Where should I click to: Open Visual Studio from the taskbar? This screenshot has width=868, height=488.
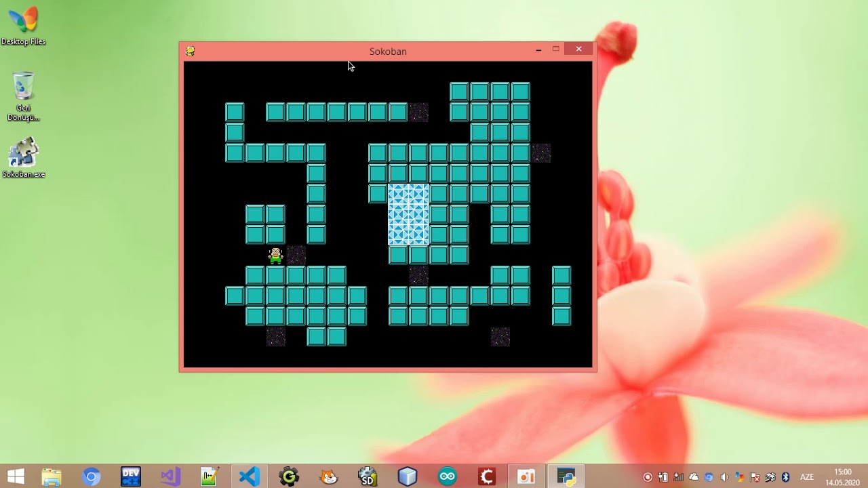170,476
